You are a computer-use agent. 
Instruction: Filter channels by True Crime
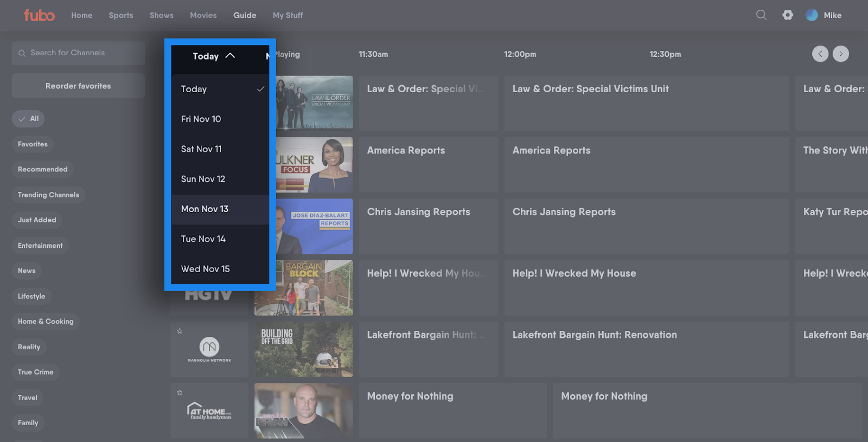(36, 372)
